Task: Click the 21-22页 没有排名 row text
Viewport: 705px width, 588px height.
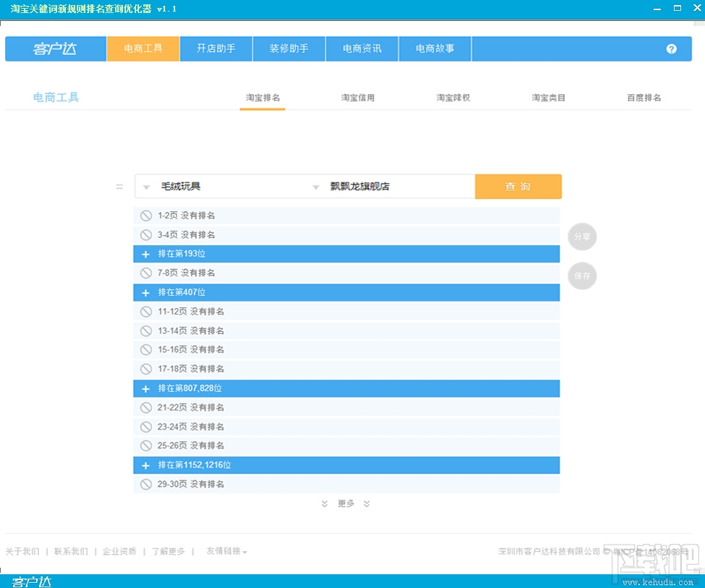Action: tap(190, 408)
